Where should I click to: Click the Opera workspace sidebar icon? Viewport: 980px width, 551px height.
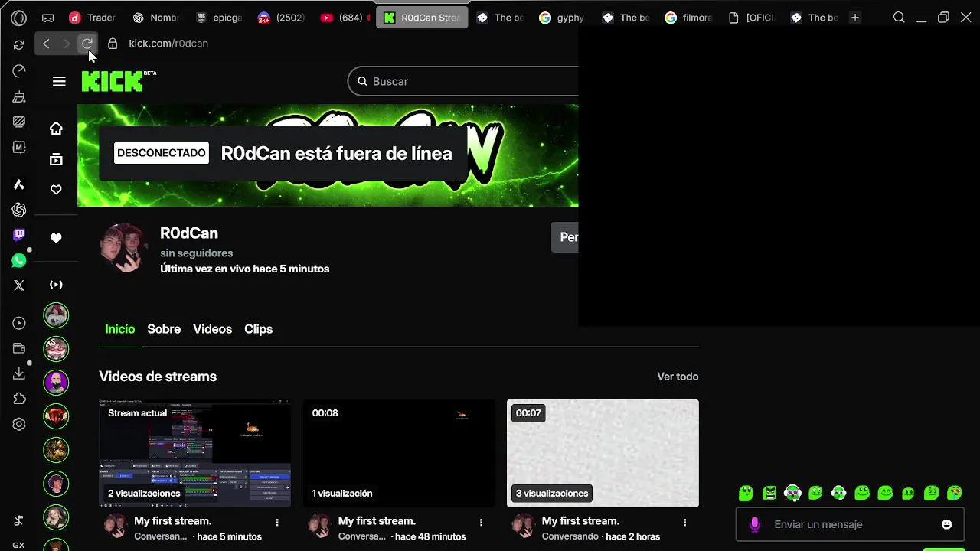coord(19,122)
